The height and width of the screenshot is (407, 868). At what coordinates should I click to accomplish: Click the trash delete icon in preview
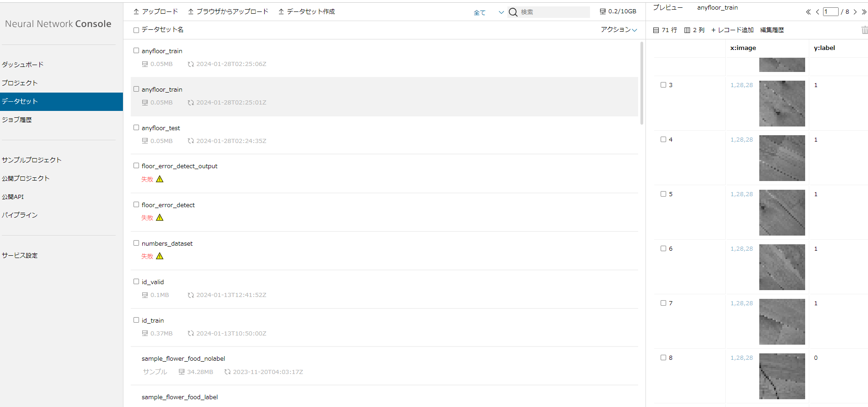864,30
